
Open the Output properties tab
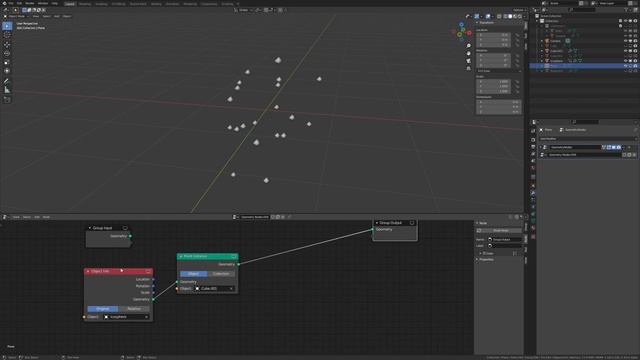pyautogui.click(x=533, y=147)
